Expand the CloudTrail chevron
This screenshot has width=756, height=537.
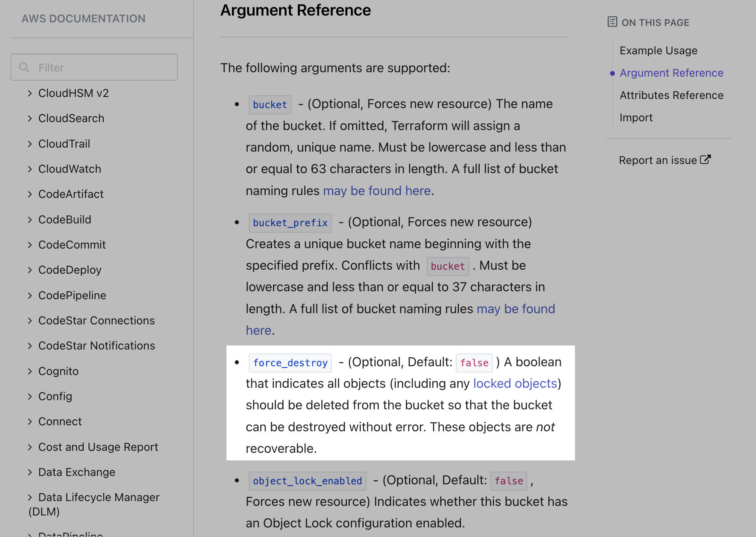coord(30,144)
